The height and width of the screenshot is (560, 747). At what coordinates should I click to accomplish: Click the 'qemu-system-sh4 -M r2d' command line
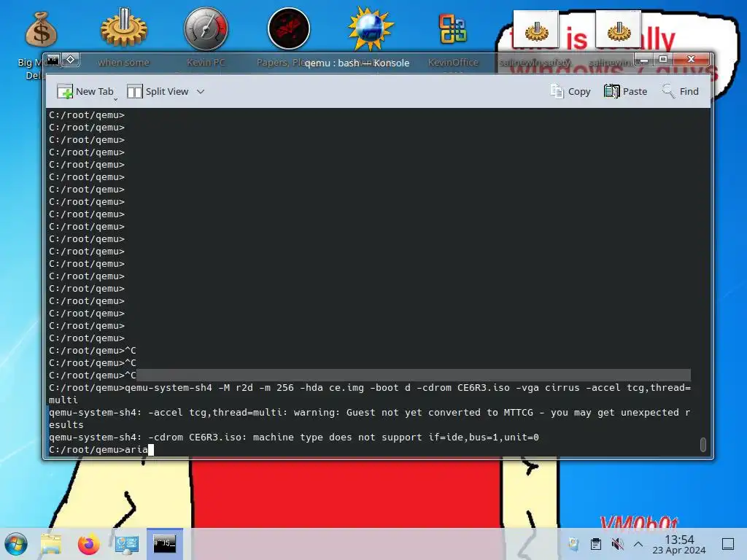pos(370,394)
